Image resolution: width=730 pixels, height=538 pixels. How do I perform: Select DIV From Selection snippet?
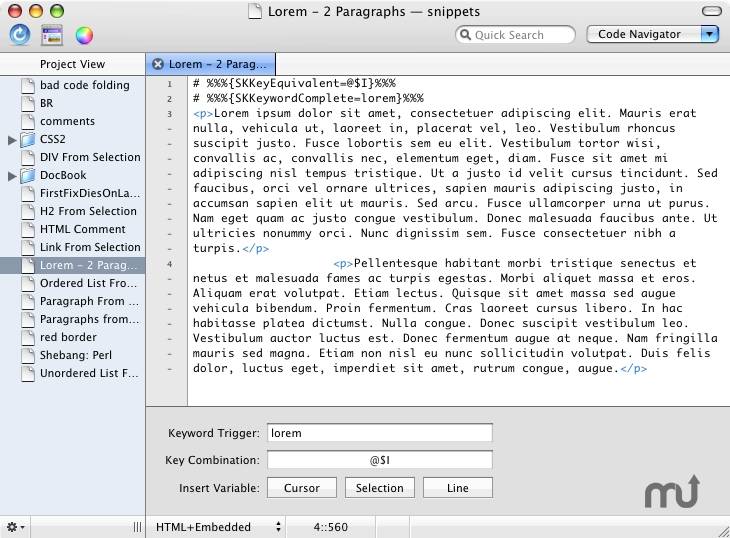pos(90,157)
